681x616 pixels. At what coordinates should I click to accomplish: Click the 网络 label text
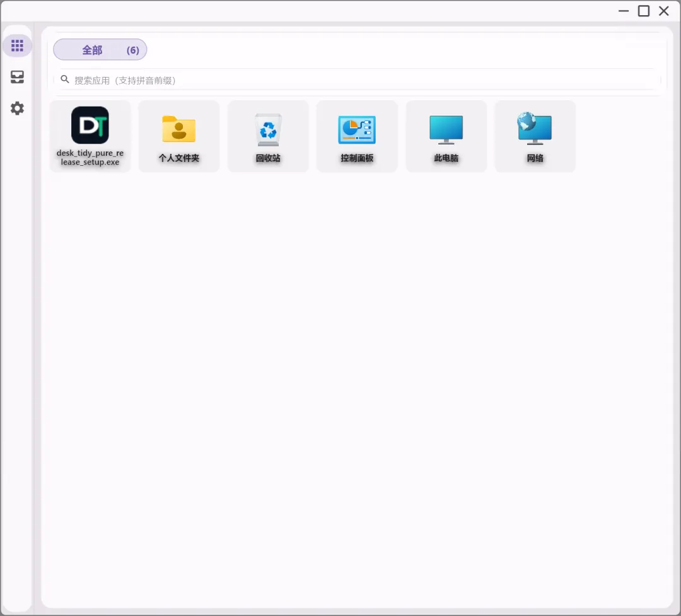[535, 158]
